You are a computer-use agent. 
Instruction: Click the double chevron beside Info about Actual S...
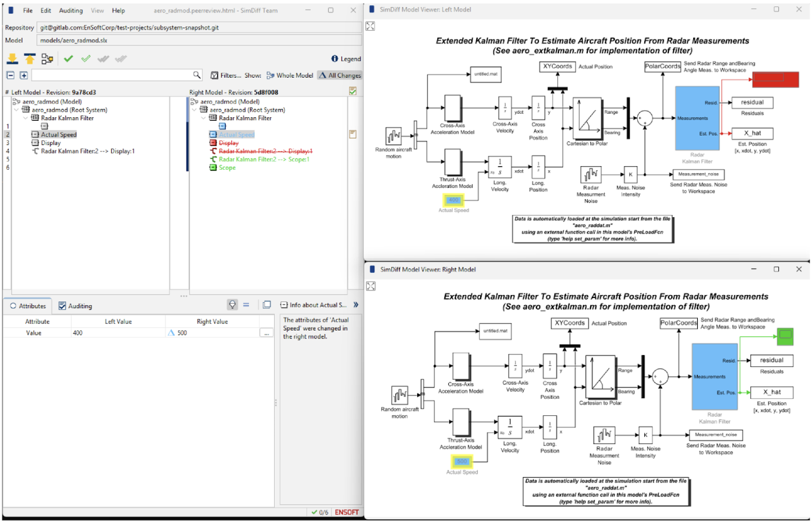coord(355,305)
